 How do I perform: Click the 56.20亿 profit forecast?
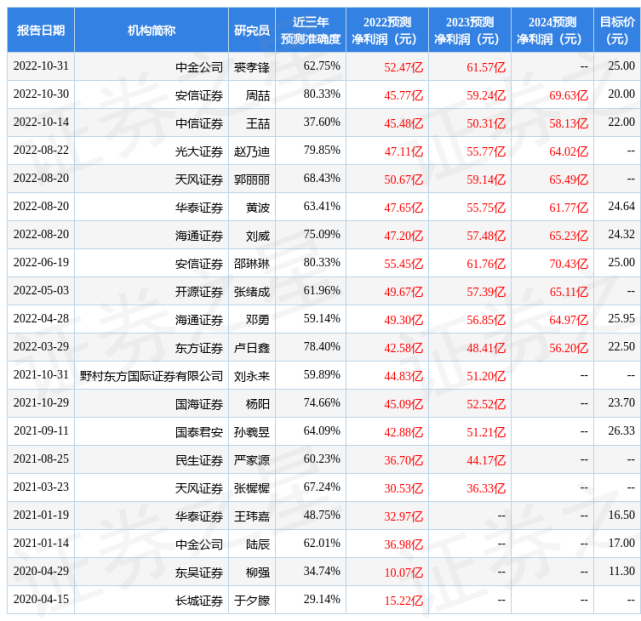(569, 348)
